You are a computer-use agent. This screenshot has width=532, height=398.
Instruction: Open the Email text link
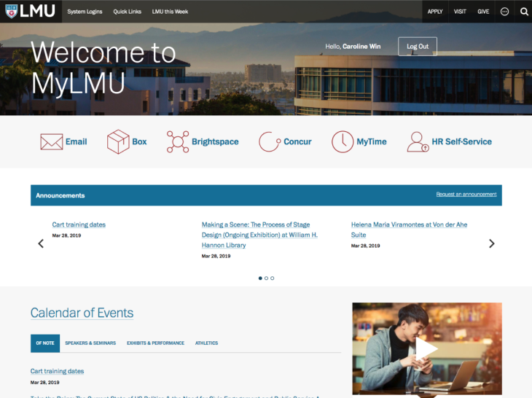coord(77,141)
